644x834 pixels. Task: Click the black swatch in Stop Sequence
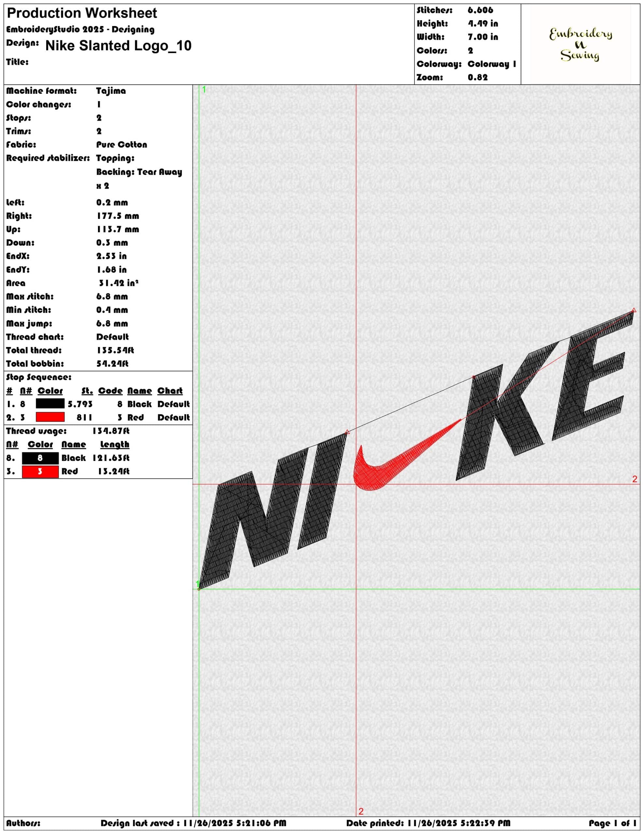[50, 404]
